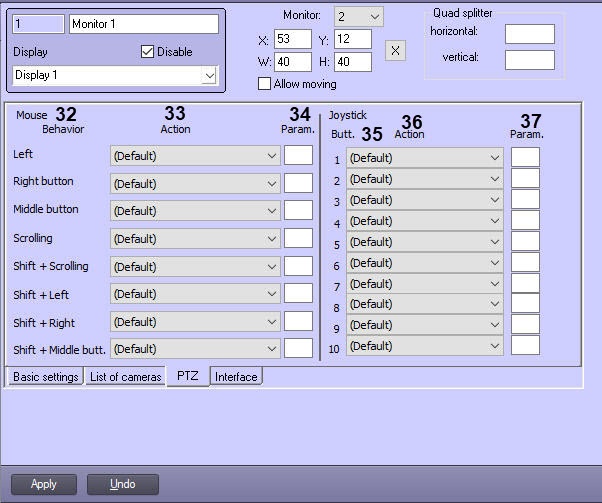Open joystick button 2 action dropdown

pos(425,179)
